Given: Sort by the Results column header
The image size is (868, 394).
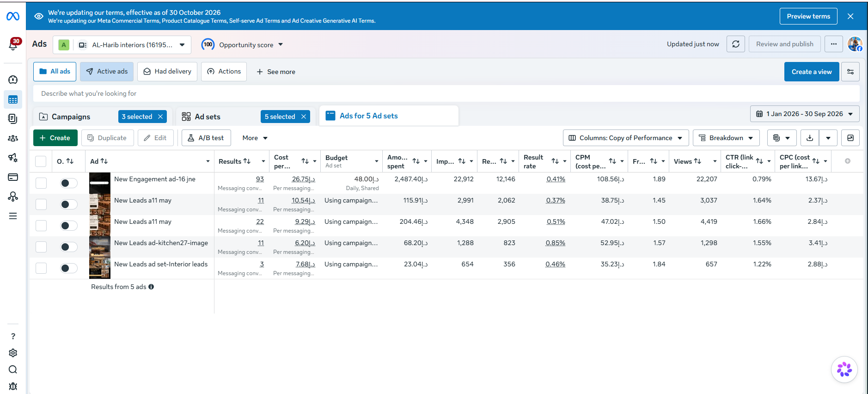Looking at the screenshot, I should coord(234,161).
